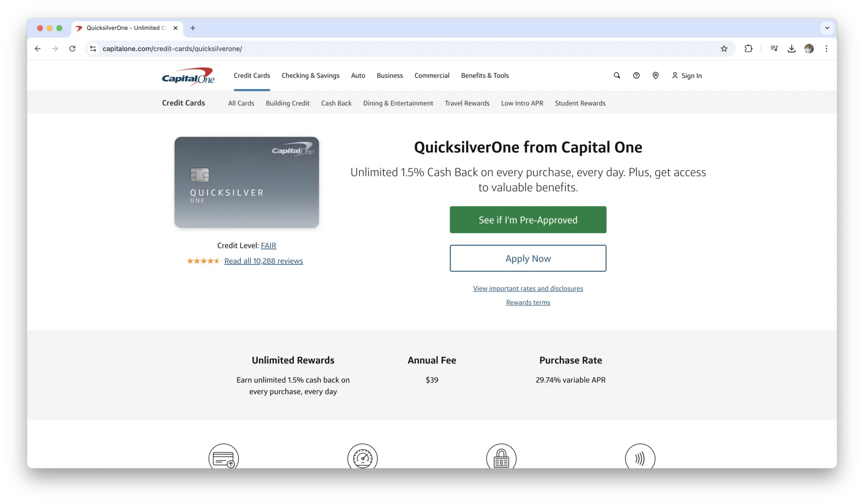
Task: Click the star rating beside reviews link
Action: coord(203,261)
